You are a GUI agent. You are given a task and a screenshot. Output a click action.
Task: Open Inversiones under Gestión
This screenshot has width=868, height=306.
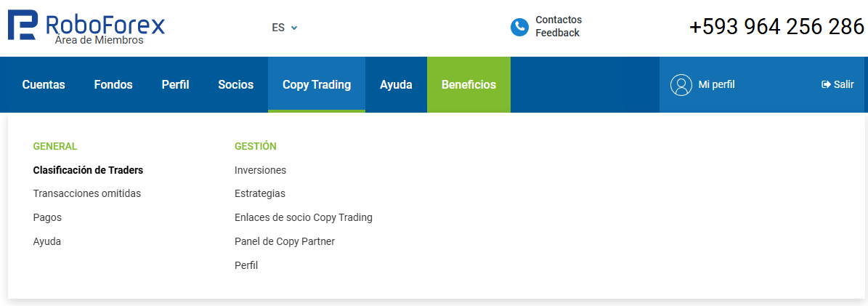[260, 170]
